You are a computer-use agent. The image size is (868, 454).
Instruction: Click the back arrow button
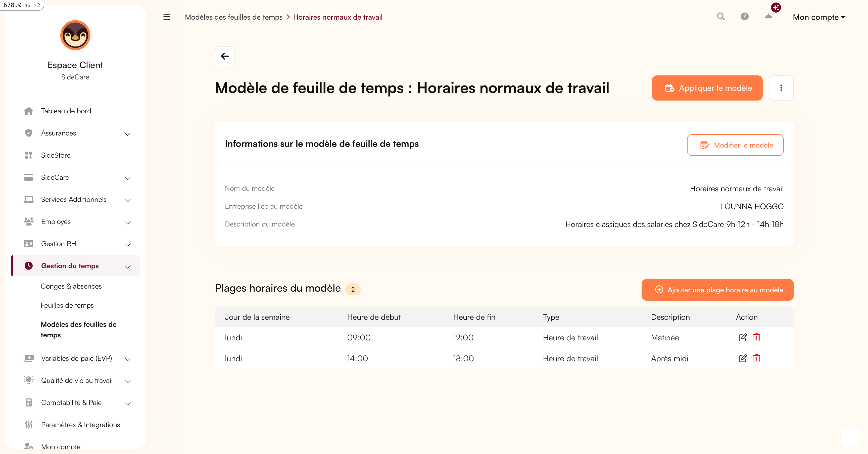point(225,56)
